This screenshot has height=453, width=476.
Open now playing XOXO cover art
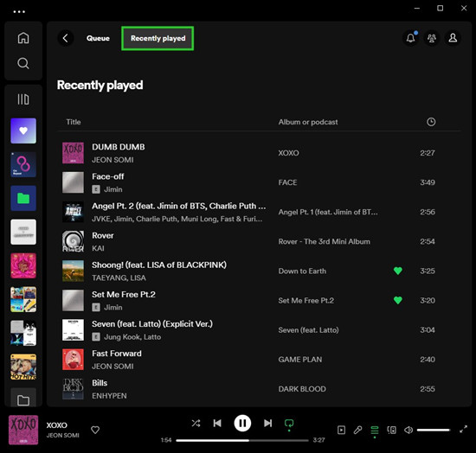pos(23,430)
